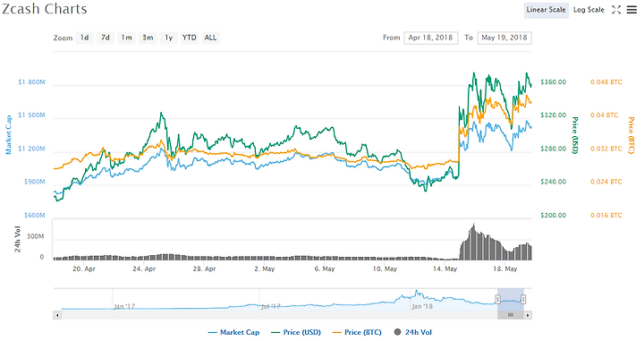Click the Jan '17 navigator label
The image size is (644, 341).
click(x=124, y=306)
